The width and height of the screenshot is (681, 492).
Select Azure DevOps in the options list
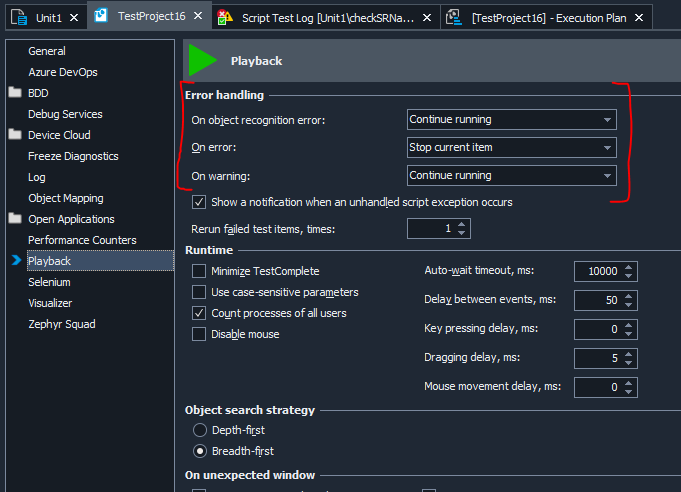click(62, 72)
